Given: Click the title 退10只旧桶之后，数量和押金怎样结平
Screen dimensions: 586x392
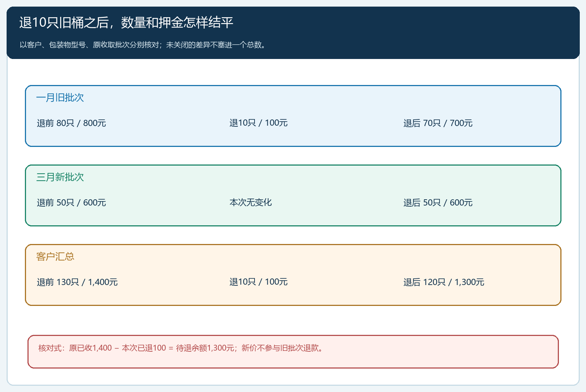Looking at the screenshot, I should click(126, 23).
